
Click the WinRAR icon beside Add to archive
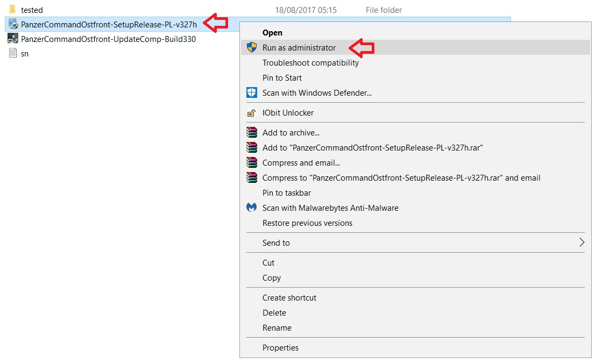251,132
